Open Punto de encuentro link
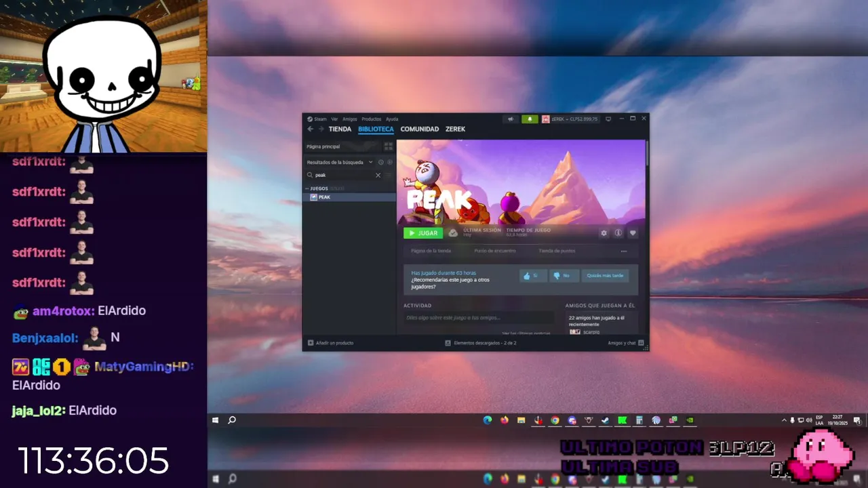 (495, 251)
